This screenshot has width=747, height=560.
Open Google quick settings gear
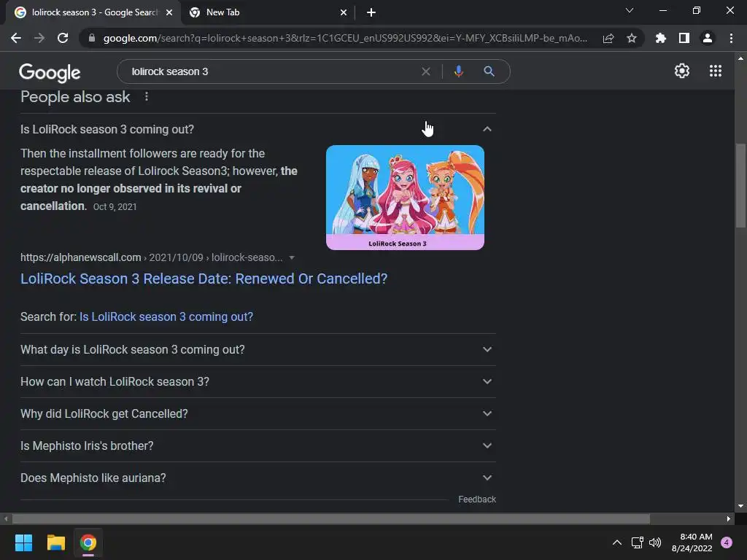682,71
